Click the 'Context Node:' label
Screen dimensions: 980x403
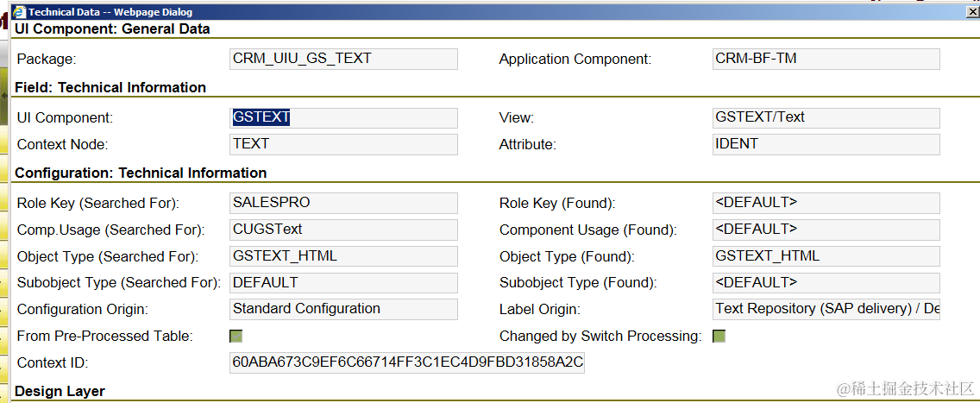(x=62, y=144)
